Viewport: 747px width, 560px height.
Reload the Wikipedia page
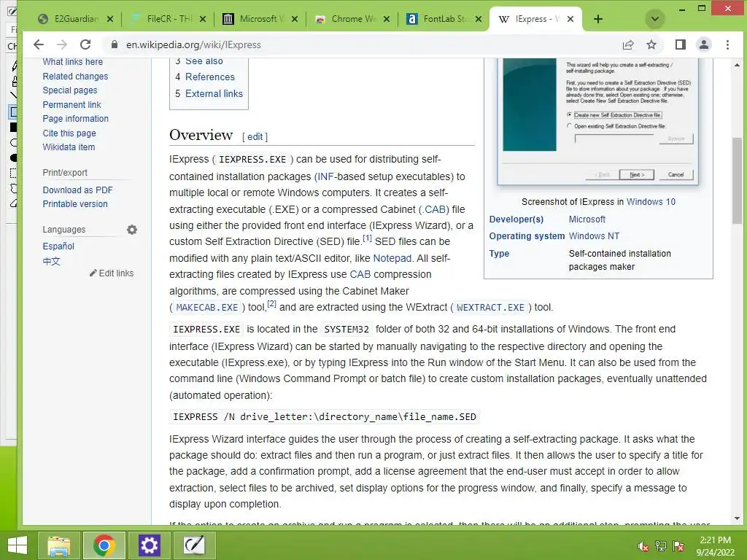(85, 44)
